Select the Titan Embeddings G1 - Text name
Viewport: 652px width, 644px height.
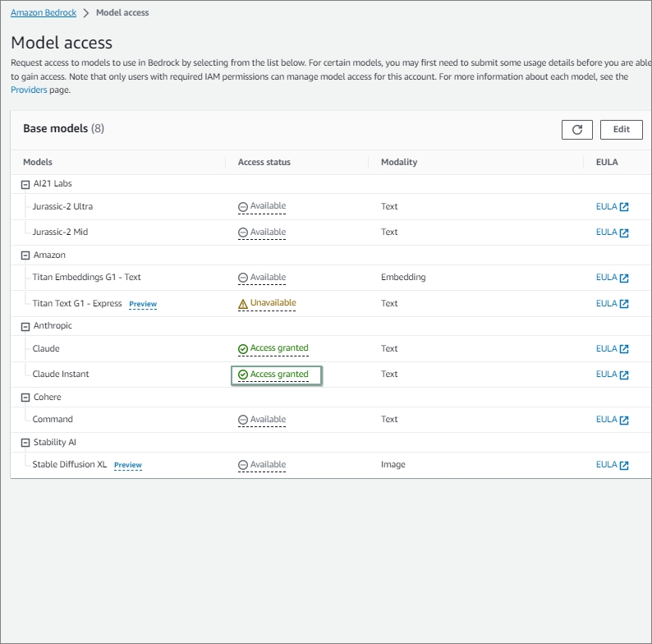click(86, 278)
